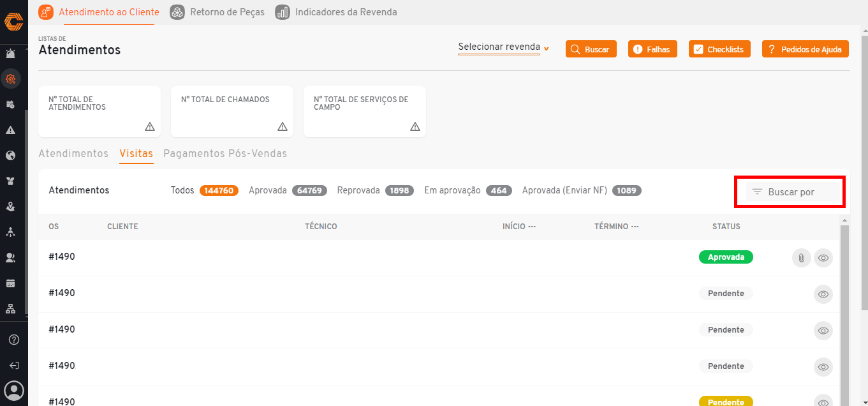Click the Pedidos de Ajuda button

(x=805, y=49)
